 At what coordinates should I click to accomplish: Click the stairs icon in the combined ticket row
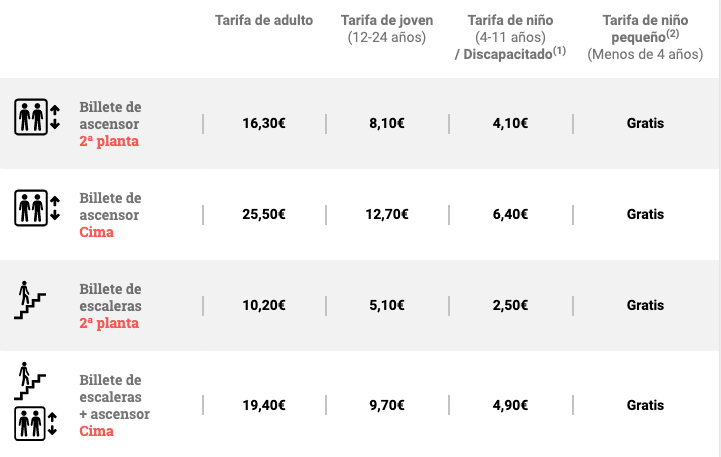click(29, 377)
